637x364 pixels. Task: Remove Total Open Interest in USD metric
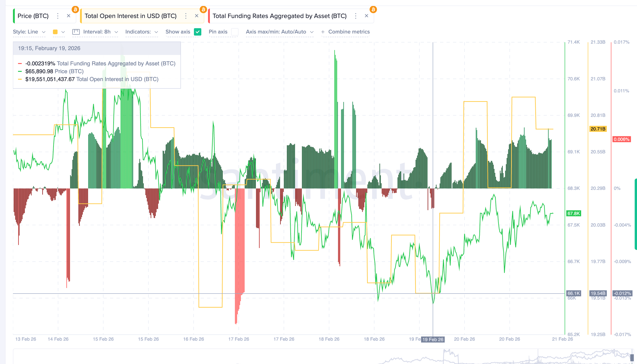click(x=196, y=16)
